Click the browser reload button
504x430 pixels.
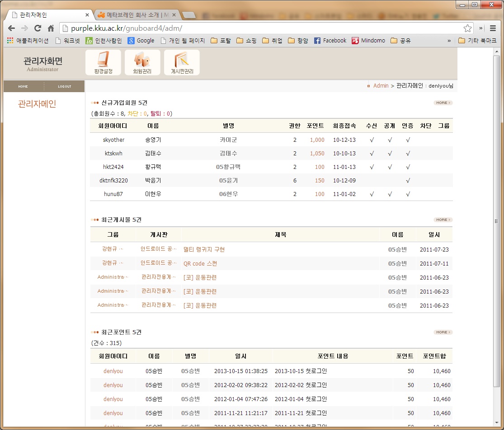(x=38, y=28)
